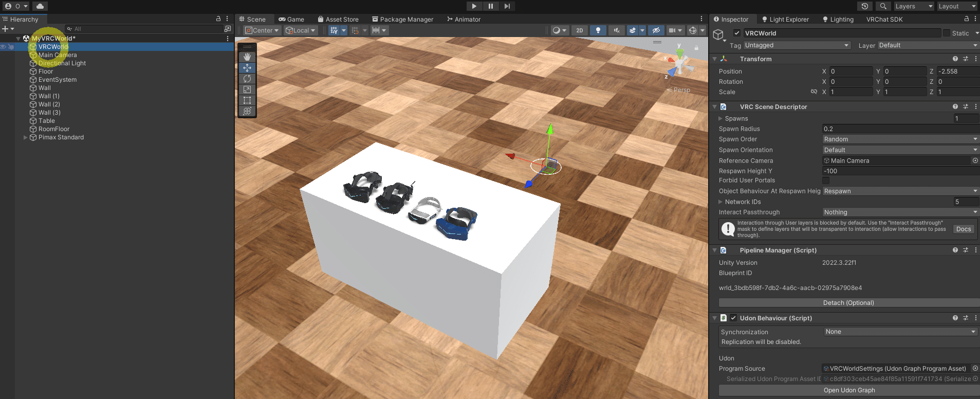Switch to the Asset Store tab
The width and height of the screenshot is (980, 399).
click(338, 20)
